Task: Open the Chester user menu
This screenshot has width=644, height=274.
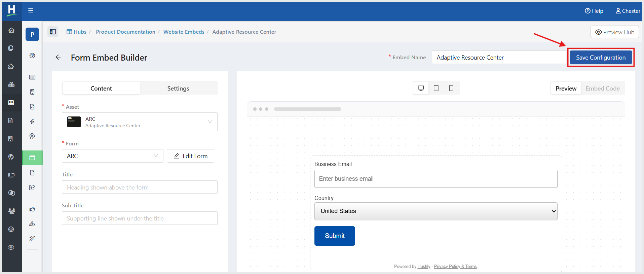Action: [x=628, y=11]
